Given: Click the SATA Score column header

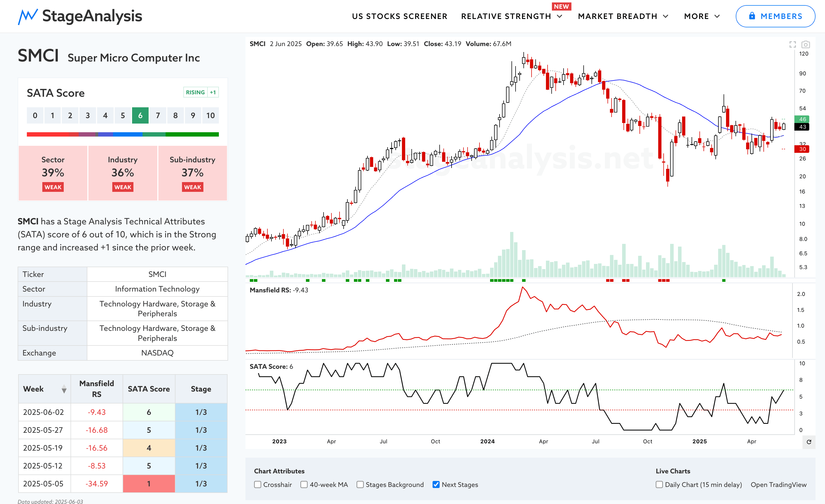Looking at the screenshot, I should pyautogui.click(x=149, y=389).
